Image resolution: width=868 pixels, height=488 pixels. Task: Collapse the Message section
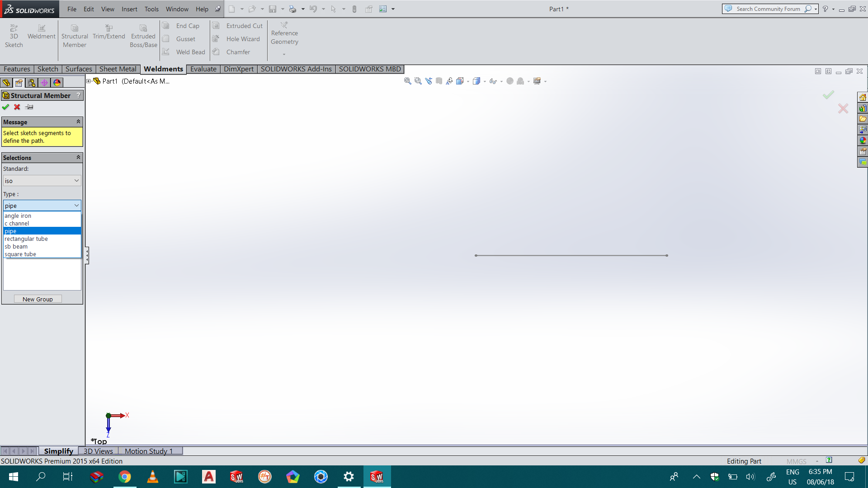coord(78,122)
